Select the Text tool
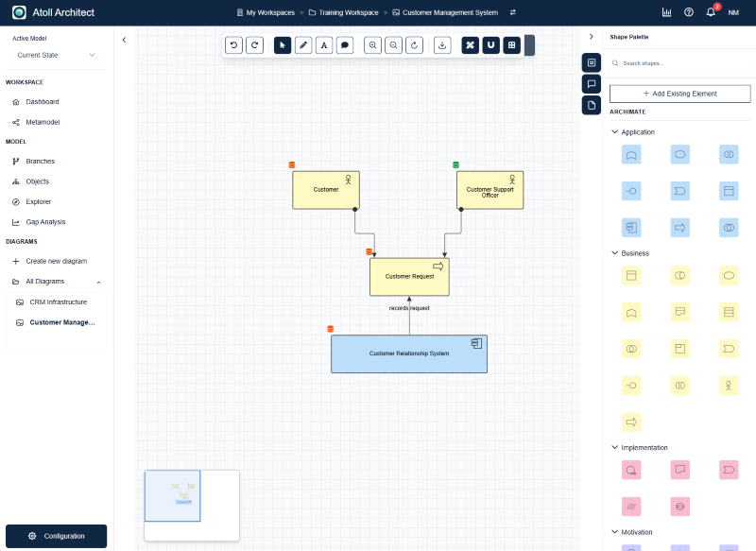Image resolution: width=756 pixels, height=551 pixels. pos(323,44)
